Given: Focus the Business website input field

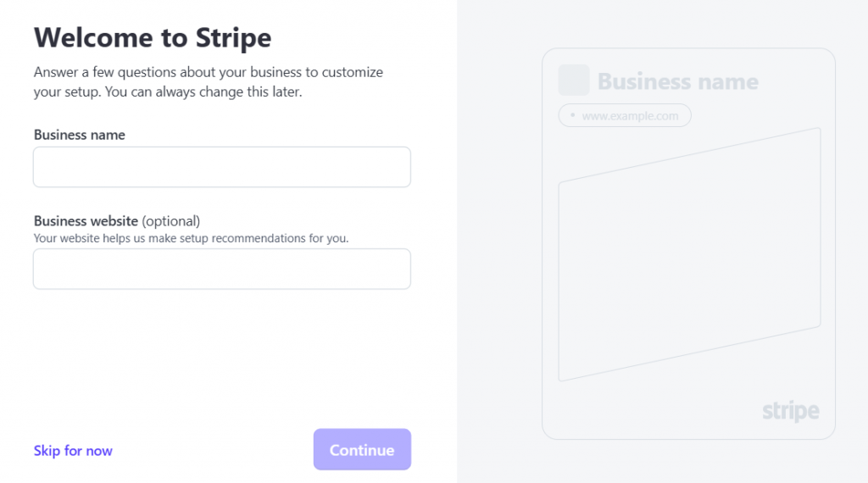Looking at the screenshot, I should pyautogui.click(x=221, y=269).
